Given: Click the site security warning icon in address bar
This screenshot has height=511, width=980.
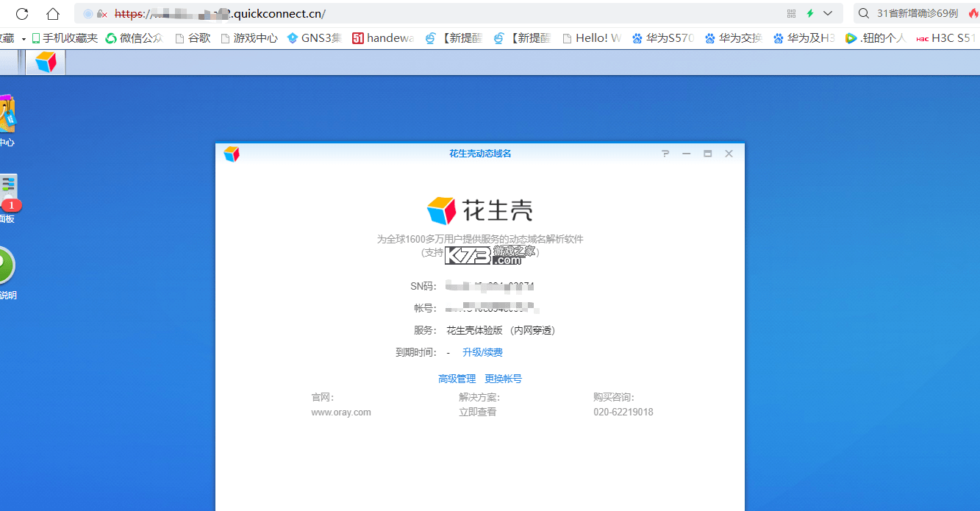Looking at the screenshot, I should pos(102,14).
